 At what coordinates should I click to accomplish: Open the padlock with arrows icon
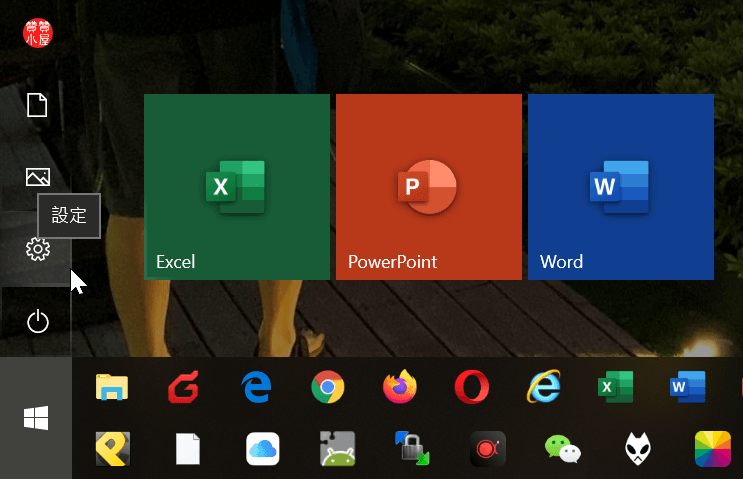point(412,448)
